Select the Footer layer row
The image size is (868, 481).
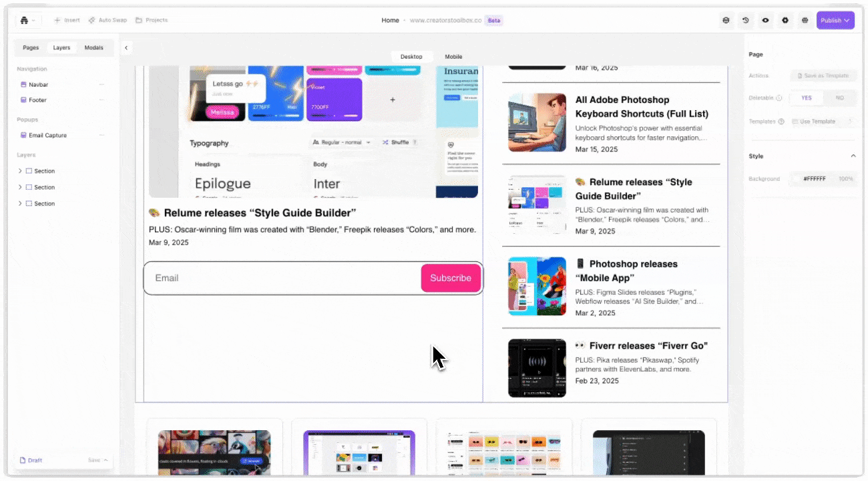(61, 100)
